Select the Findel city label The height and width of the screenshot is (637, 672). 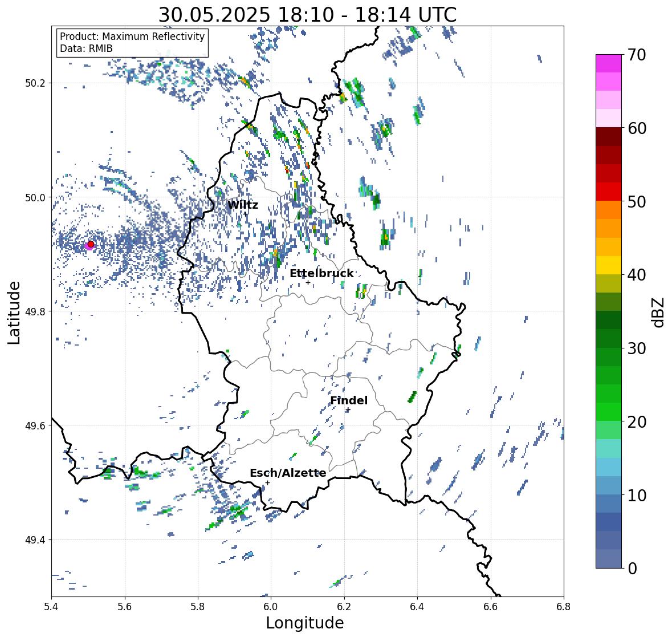[349, 400]
